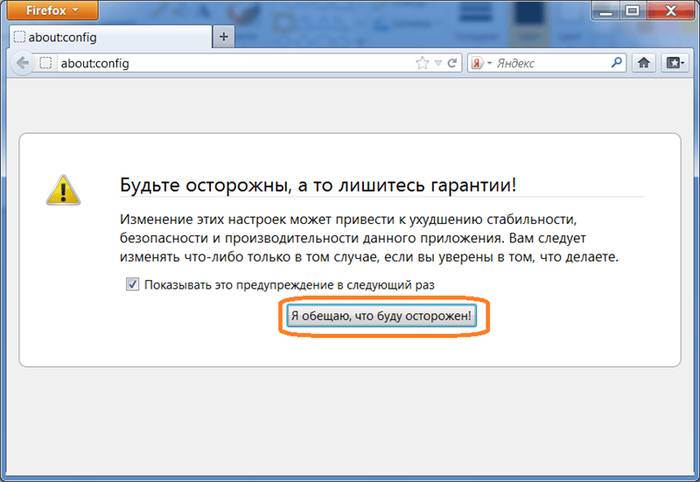Close the Firefox window
This screenshot has width=700, height=482.
click(x=670, y=10)
